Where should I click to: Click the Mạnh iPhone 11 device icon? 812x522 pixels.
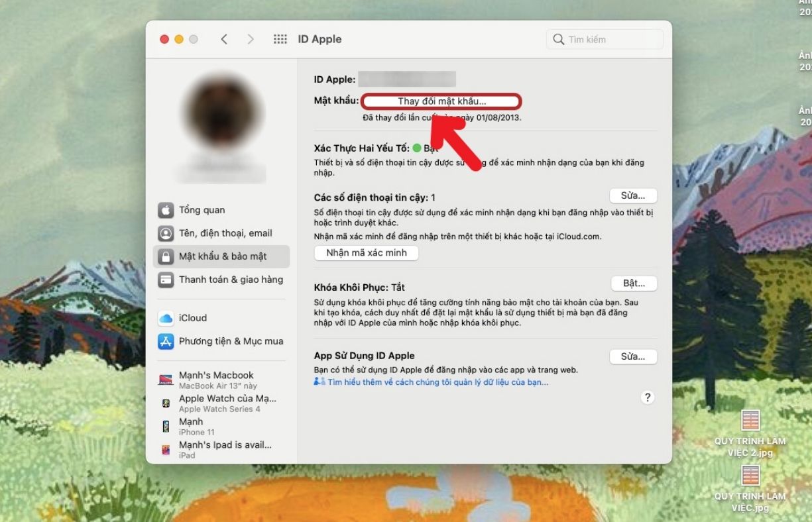point(166,426)
